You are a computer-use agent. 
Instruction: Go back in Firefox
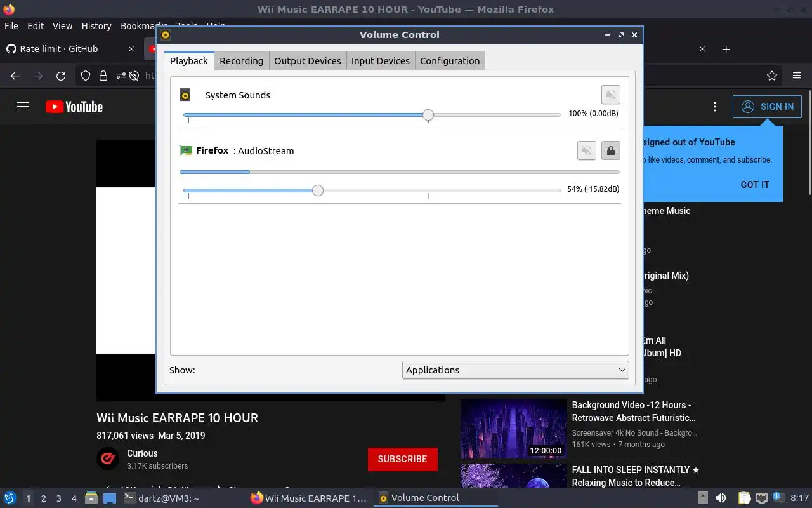click(x=15, y=76)
